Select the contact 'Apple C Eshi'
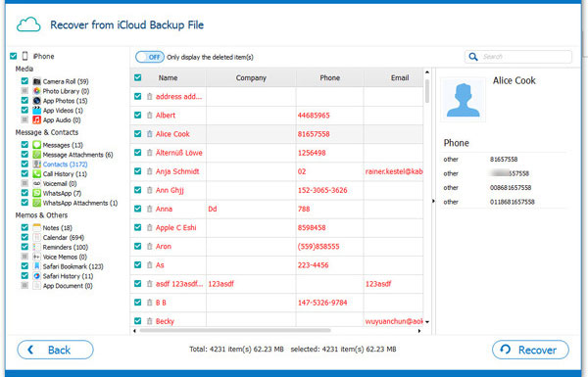 (x=175, y=227)
